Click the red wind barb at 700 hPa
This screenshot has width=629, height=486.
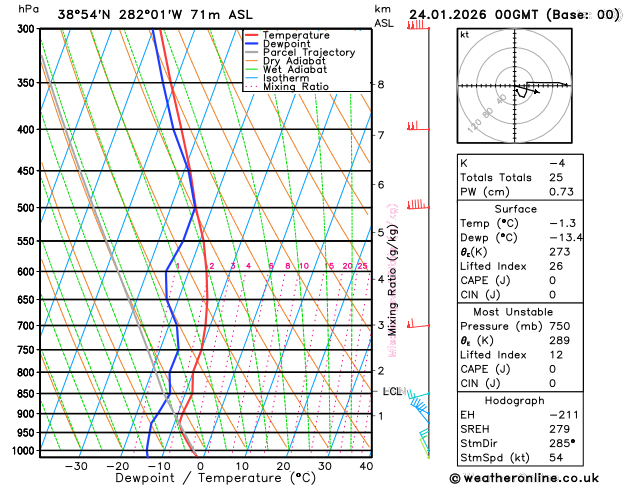coord(418,324)
